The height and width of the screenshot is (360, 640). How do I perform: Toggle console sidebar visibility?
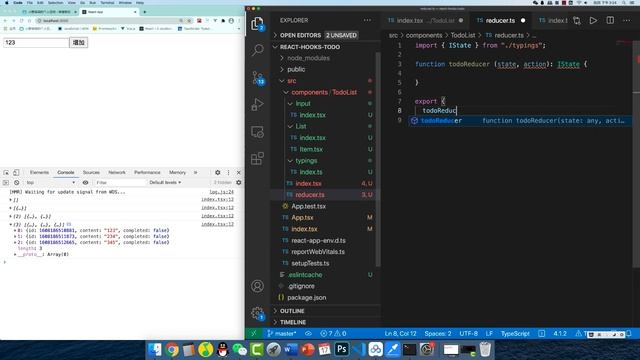tap(6, 182)
